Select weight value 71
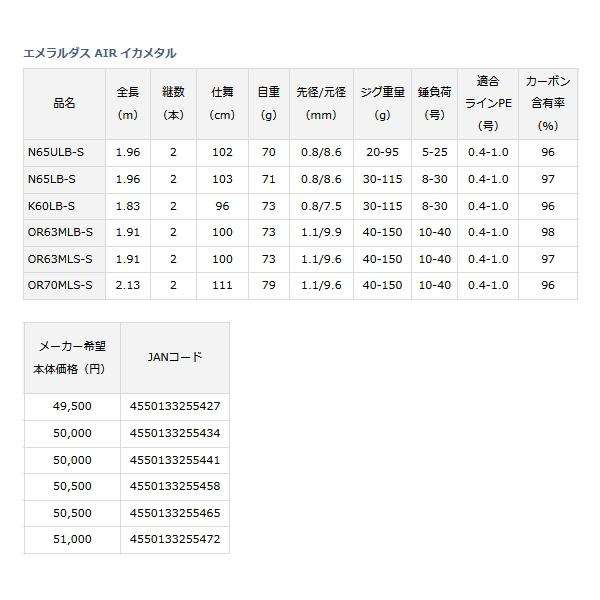The width and height of the screenshot is (600, 600). [x=269, y=179]
